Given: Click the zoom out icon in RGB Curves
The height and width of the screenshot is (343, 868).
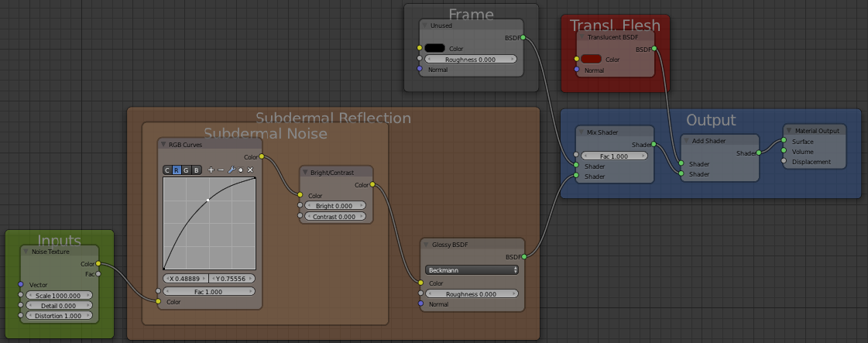Looking at the screenshot, I should point(221,170).
